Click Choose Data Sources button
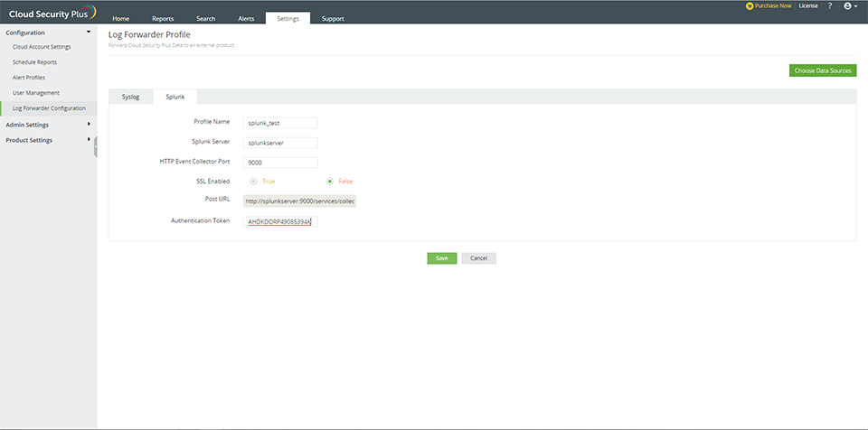868x430 pixels. pos(823,70)
